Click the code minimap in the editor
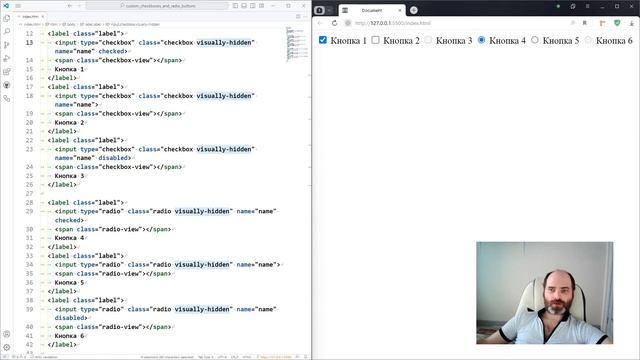 pyautogui.click(x=296, y=44)
